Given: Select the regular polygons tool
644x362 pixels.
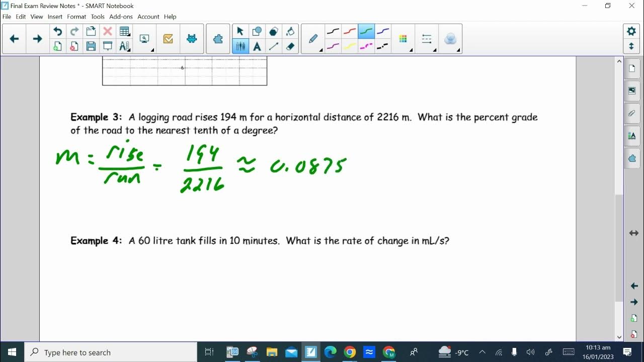Looking at the screenshot, I should [x=273, y=32].
